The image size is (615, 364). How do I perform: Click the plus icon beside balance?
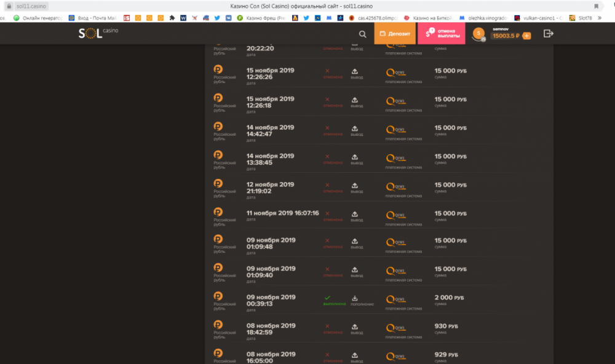coord(526,36)
